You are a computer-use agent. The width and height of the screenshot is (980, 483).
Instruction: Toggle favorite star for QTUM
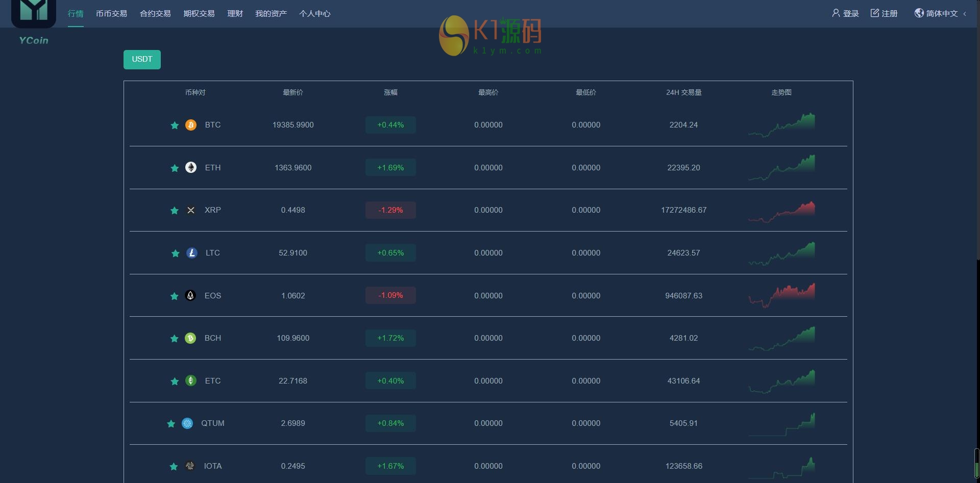click(x=171, y=424)
